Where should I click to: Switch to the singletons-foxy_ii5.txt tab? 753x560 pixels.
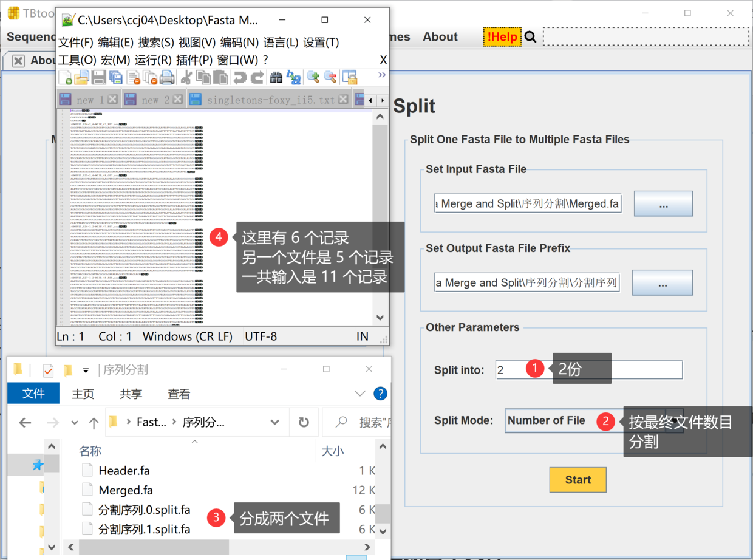[270, 100]
